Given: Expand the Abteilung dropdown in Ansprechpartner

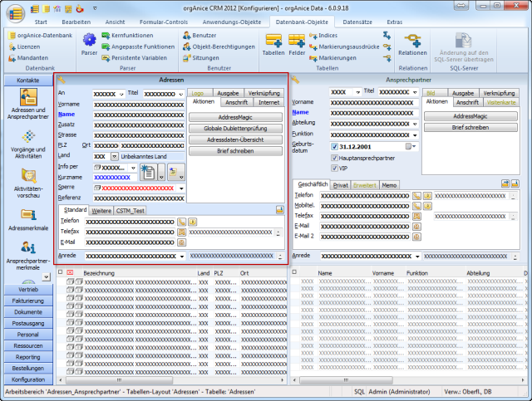Looking at the screenshot, I should (415, 124).
